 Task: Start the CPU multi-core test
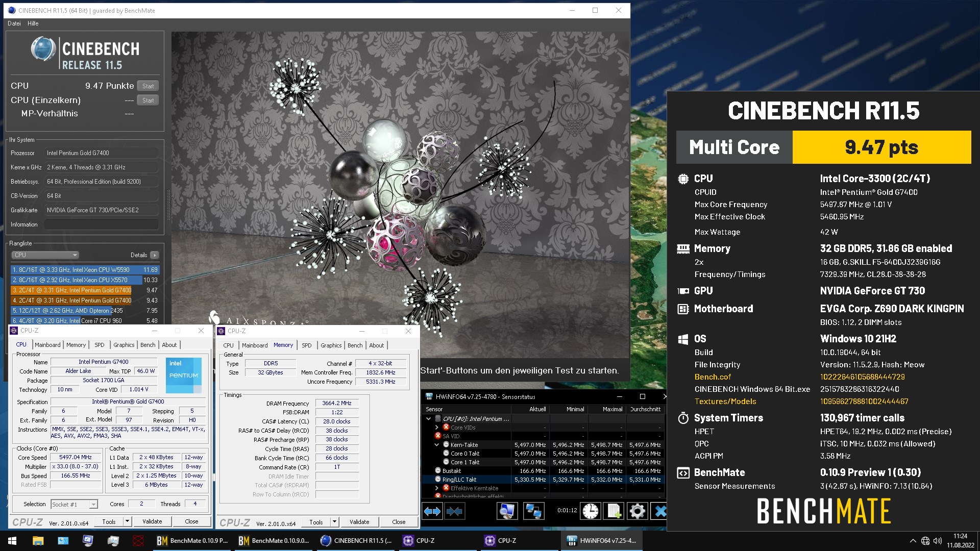[x=148, y=86]
